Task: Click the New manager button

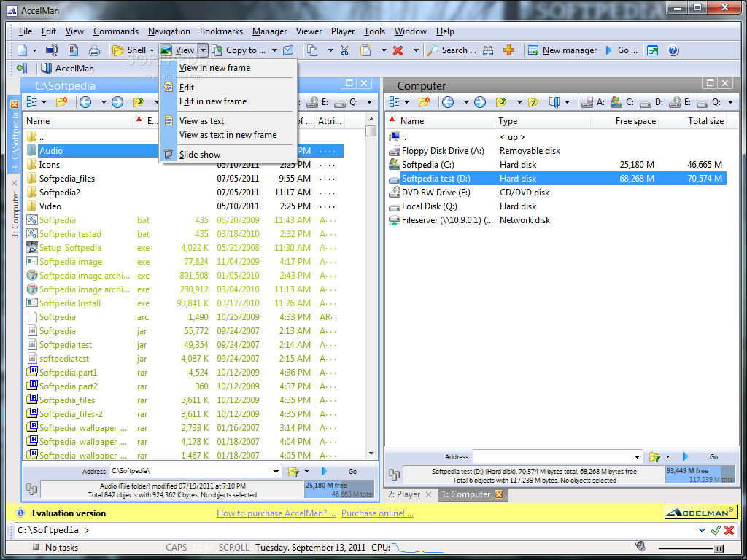Action: pos(562,50)
